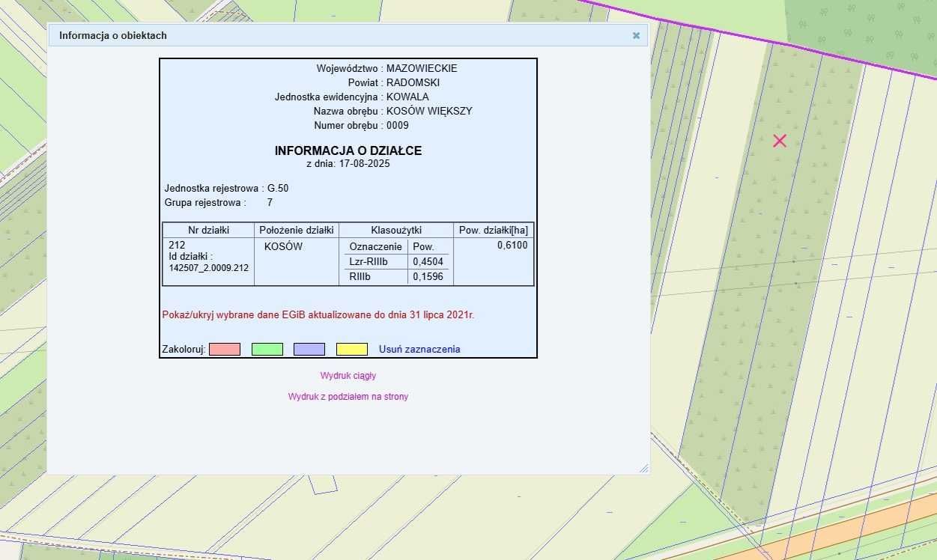Click the Nr działki column header
Screen dimensions: 937x560
click(209, 230)
